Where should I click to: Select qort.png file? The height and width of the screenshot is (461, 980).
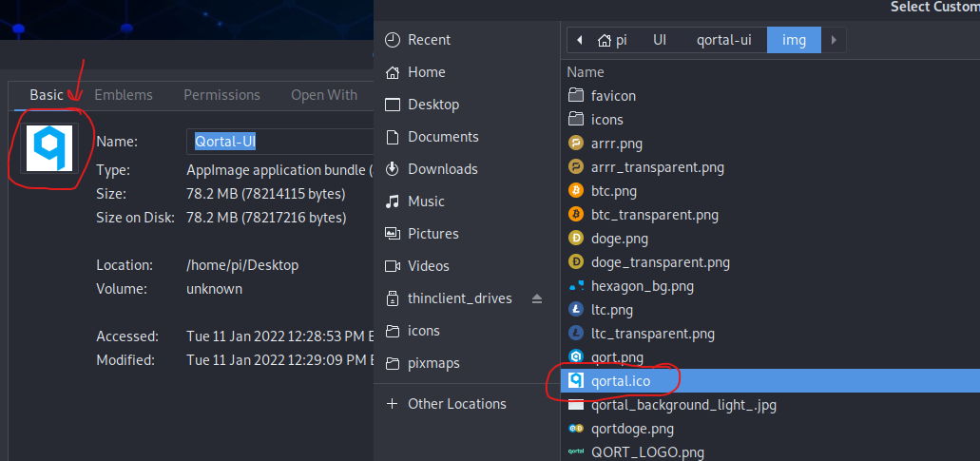pos(770,357)
